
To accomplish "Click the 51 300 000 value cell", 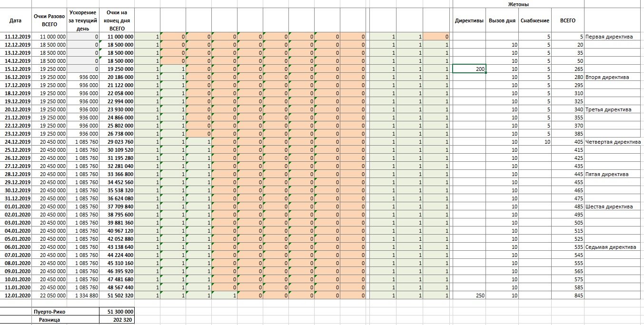I will (117, 312).
